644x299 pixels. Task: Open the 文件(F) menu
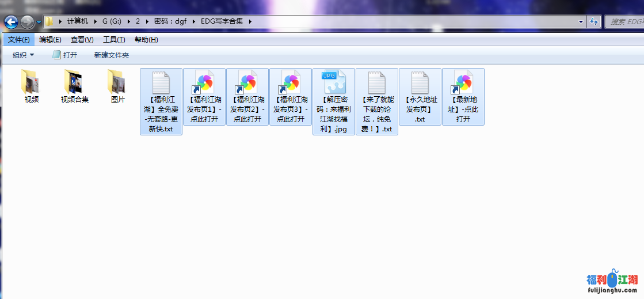point(18,40)
